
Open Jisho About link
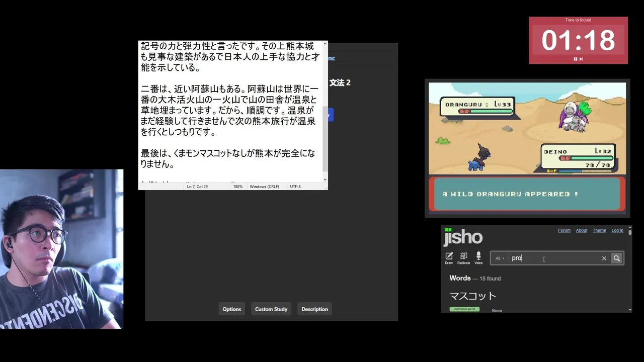[582, 230]
